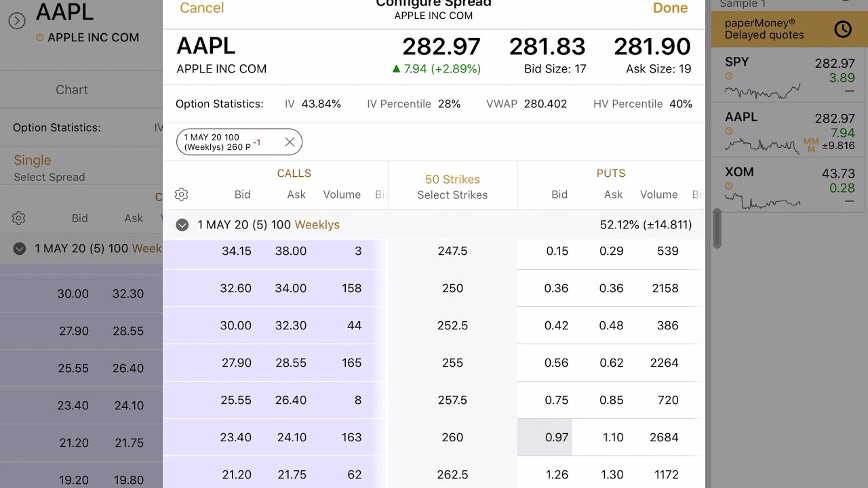Click the HV Percentile 40% statistic
868x488 pixels.
click(x=643, y=104)
